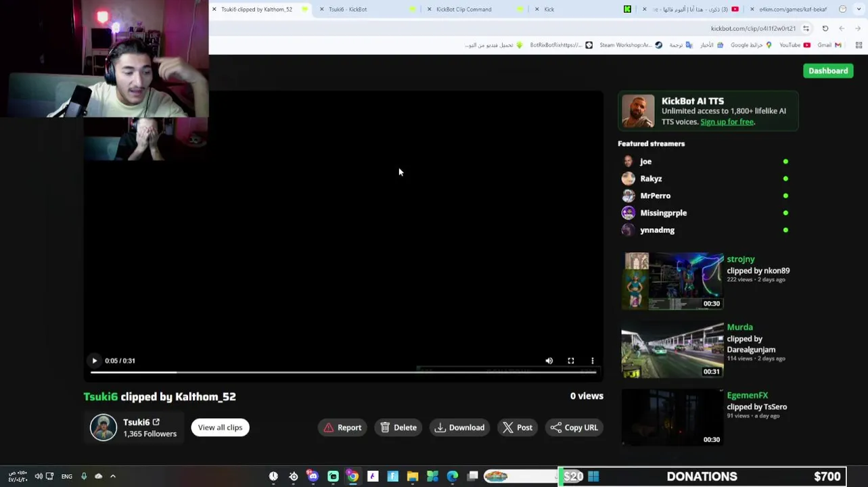Viewport: 868px width, 487px height.
Task: Open featured streamer ynnadmg
Action: click(x=657, y=230)
